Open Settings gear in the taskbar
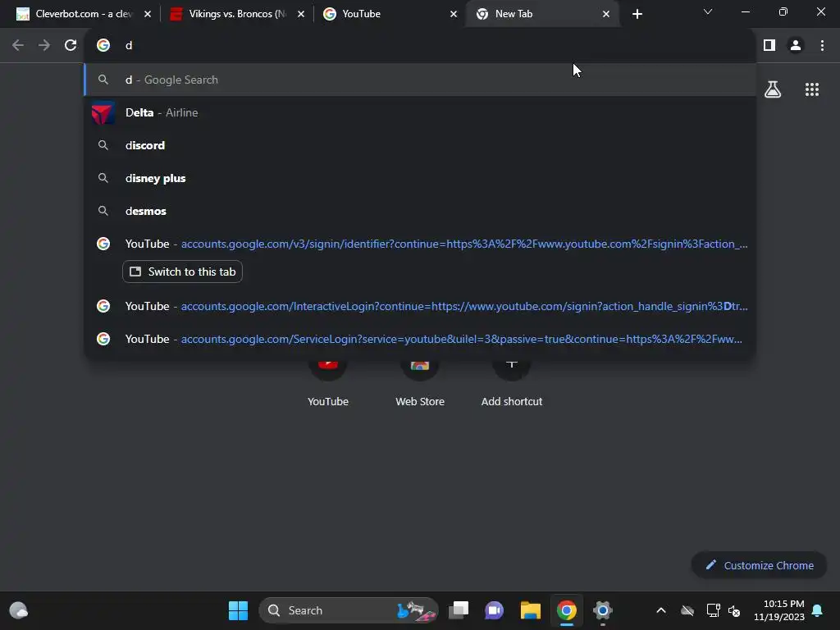 pos(602,610)
